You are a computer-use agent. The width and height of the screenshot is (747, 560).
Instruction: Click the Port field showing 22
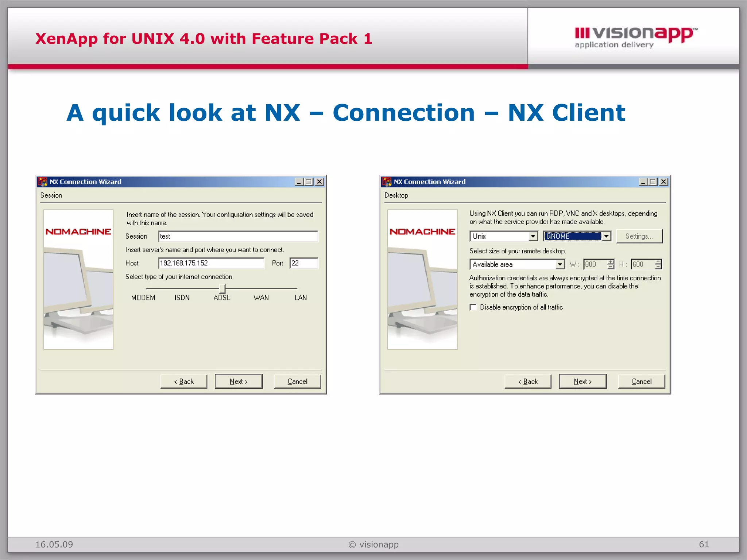304,263
